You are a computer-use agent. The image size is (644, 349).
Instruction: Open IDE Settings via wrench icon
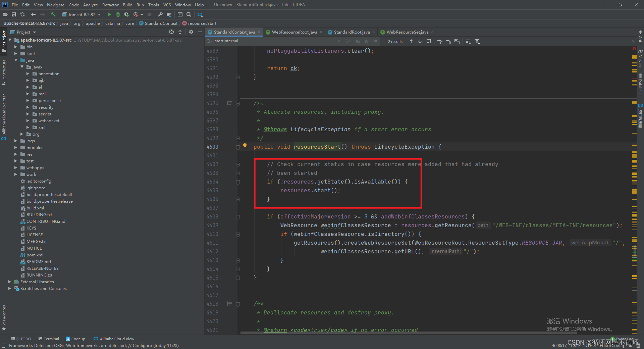click(160, 14)
